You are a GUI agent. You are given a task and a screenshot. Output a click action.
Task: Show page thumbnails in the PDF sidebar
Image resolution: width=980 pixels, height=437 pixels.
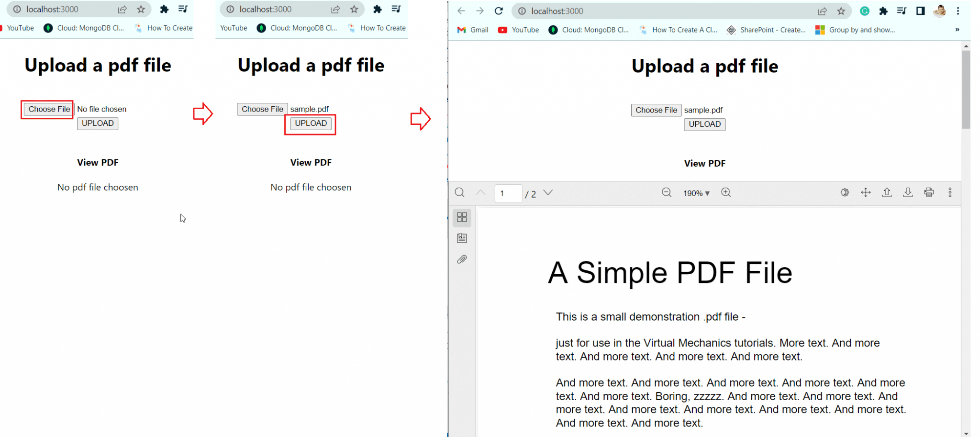click(462, 217)
